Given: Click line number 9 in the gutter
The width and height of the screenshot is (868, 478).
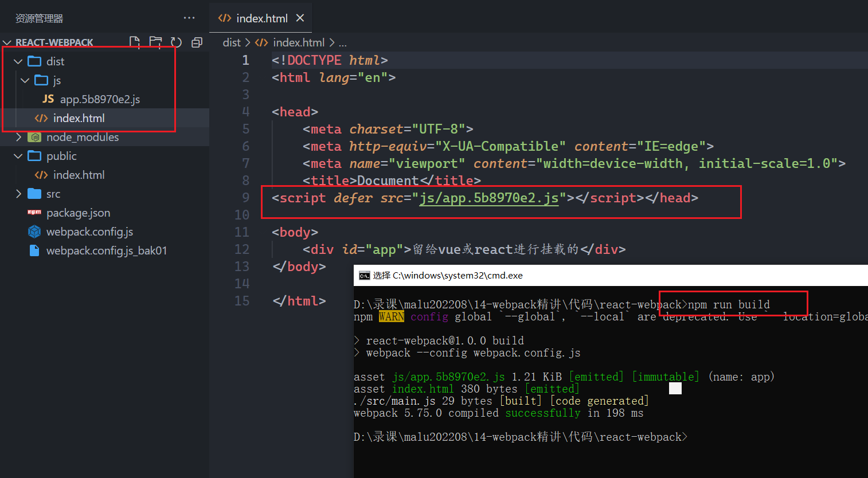Looking at the screenshot, I should (245, 198).
